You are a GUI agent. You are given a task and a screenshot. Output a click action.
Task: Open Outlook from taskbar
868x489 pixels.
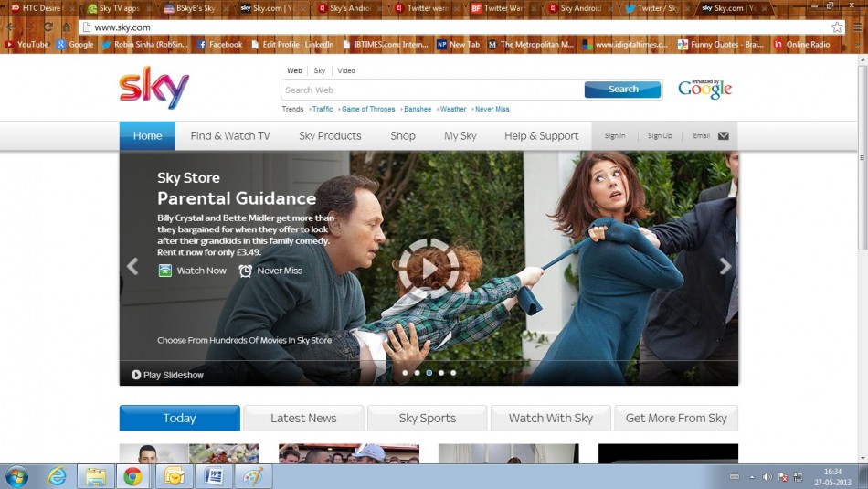pos(174,476)
